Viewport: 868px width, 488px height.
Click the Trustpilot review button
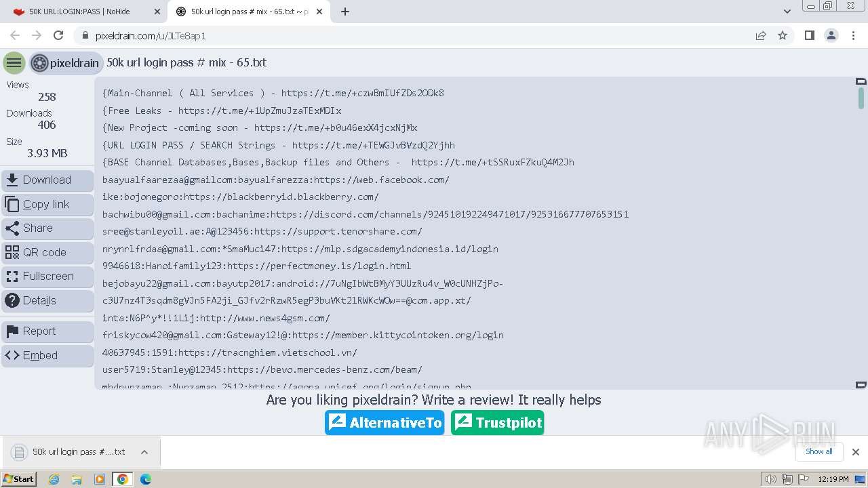click(498, 423)
